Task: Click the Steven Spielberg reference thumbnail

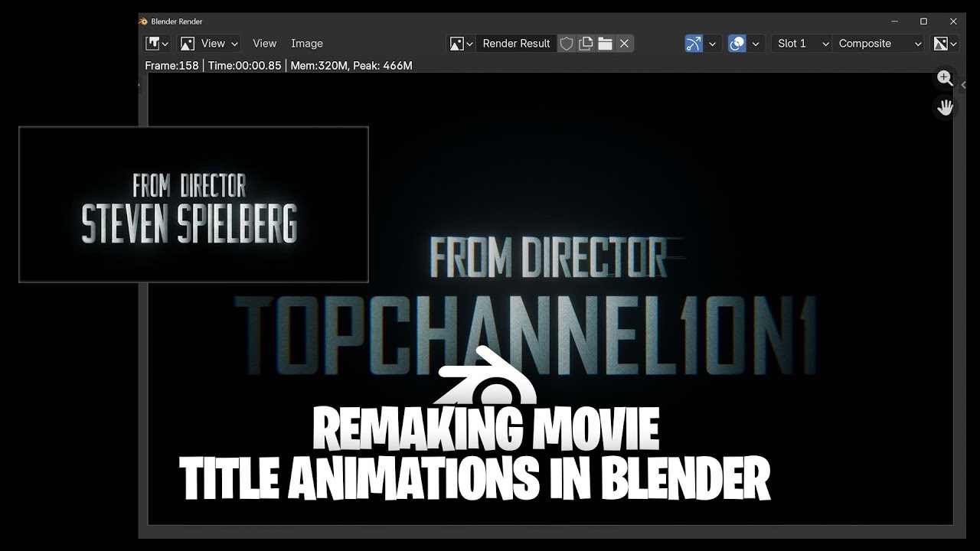Action: pyautogui.click(x=194, y=204)
